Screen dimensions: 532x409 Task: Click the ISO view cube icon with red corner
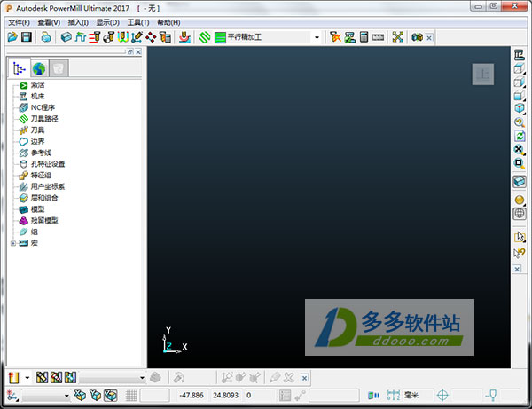(520, 108)
